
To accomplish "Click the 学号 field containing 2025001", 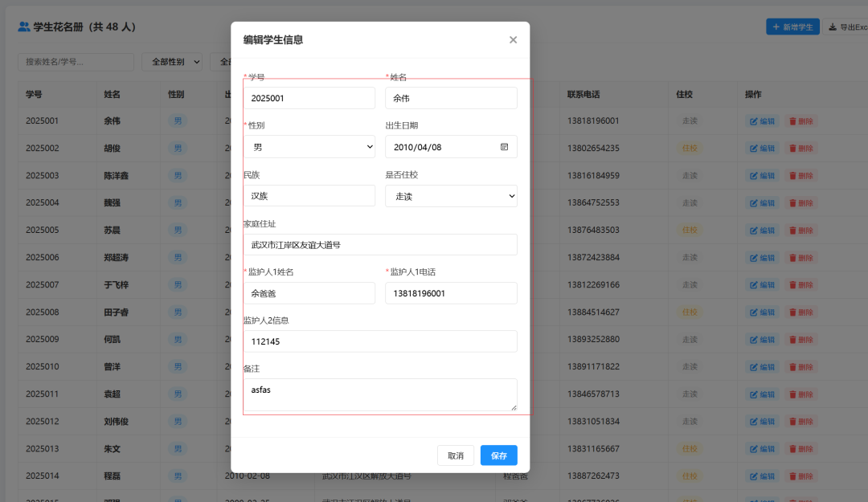I will tap(309, 98).
